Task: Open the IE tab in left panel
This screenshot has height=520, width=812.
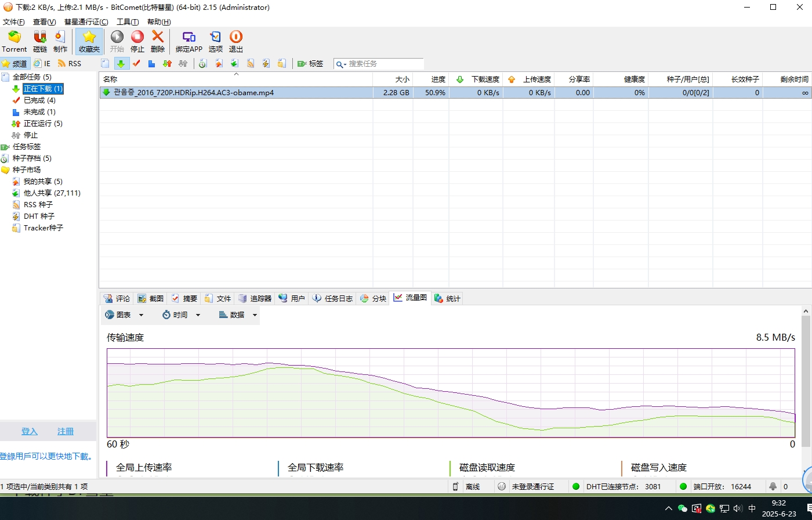Action: (42, 63)
